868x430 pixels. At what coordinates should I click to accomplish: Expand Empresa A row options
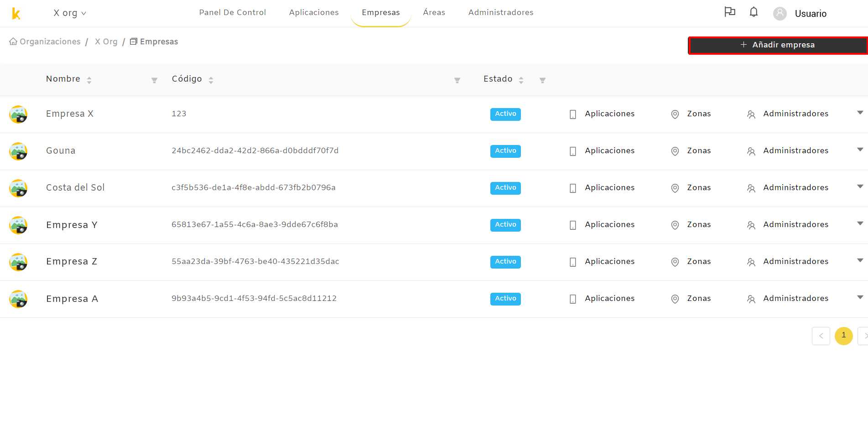(860, 297)
